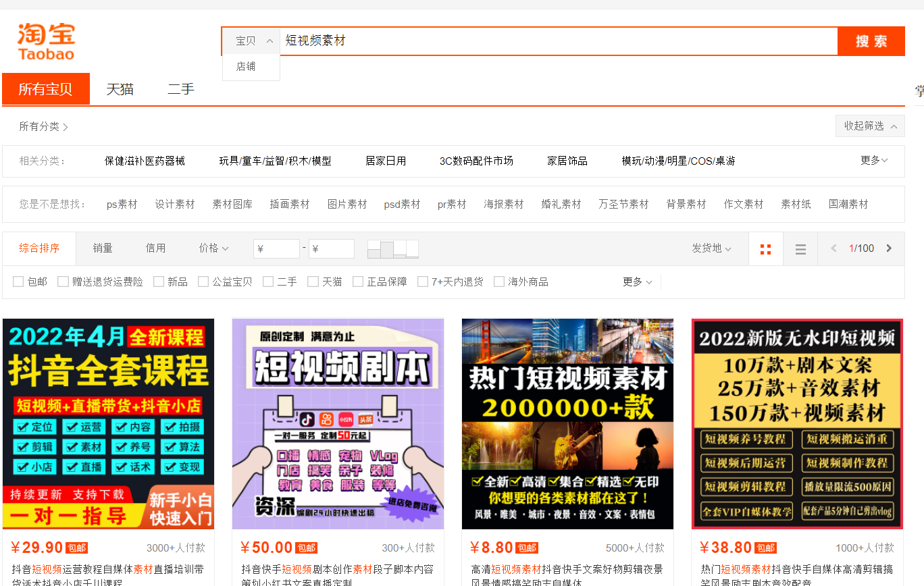This screenshot has width=924, height=586.
Task: Search suggestion 万圣节素材
Action: coord(623,204)
